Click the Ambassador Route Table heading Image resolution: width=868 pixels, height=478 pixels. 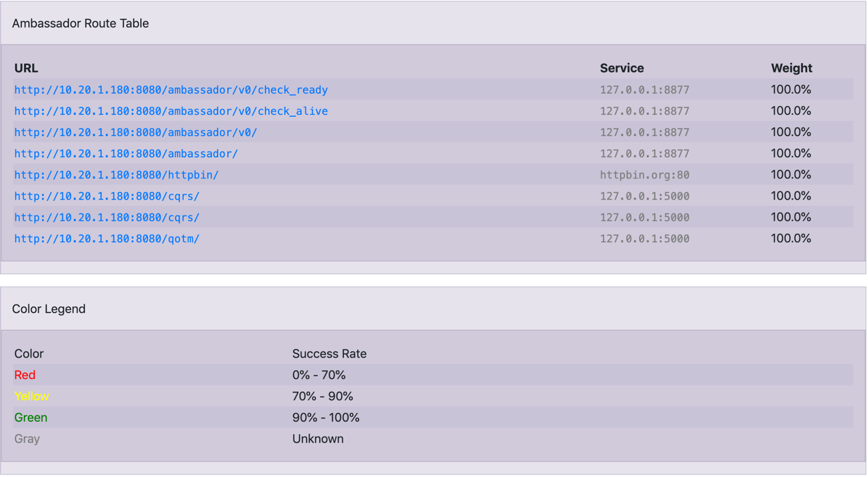[80, 23]
